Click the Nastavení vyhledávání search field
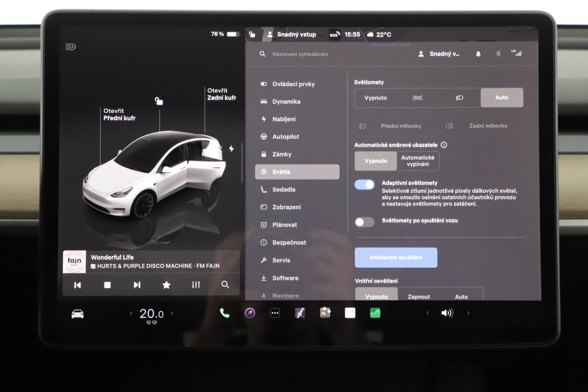Screen dimensions: 588x392 [300, 54]
